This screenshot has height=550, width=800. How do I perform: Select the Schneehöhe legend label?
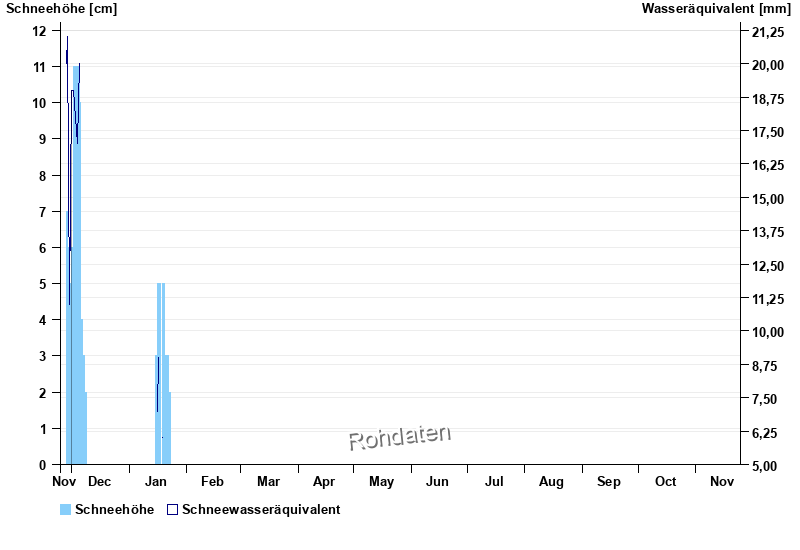click(x=114, y=509)
